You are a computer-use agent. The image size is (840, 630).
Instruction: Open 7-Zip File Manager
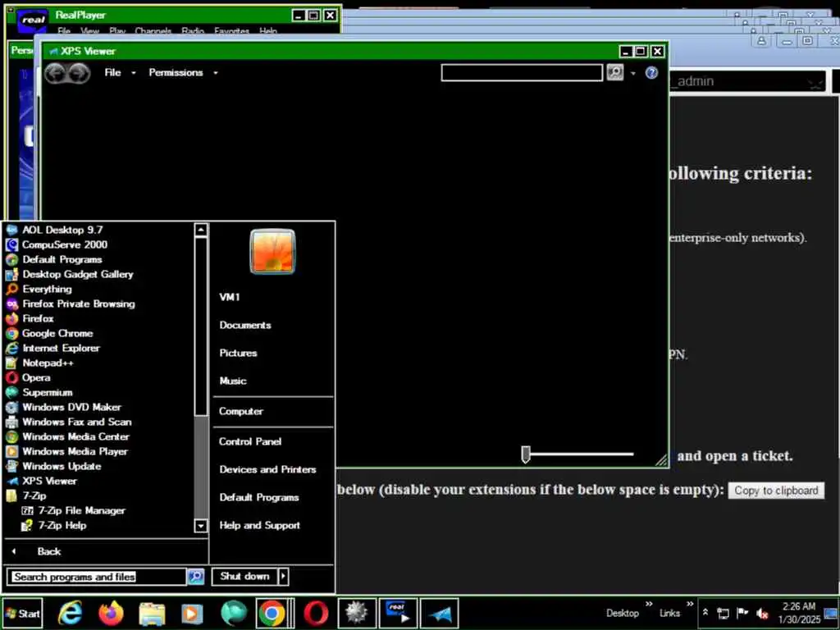click(81, 510)
